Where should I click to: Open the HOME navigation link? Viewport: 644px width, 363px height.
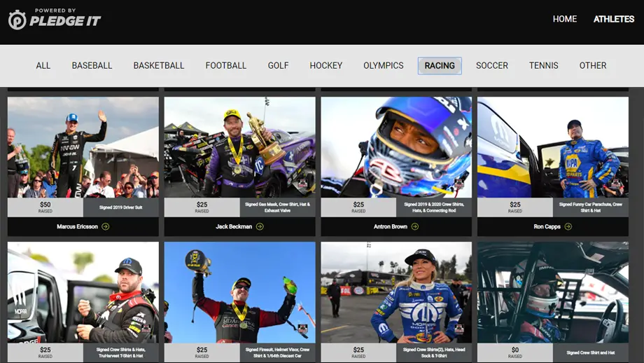pos(564,19)
